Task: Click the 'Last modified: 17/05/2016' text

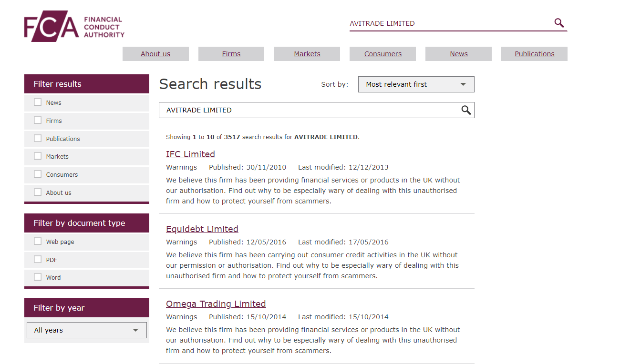Action: (x=343, y=242)
